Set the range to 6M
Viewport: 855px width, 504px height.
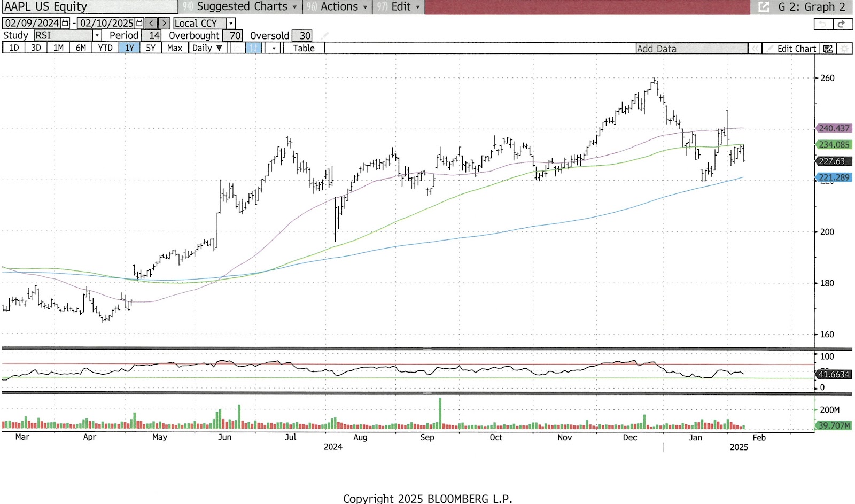(x=81, y=48)
